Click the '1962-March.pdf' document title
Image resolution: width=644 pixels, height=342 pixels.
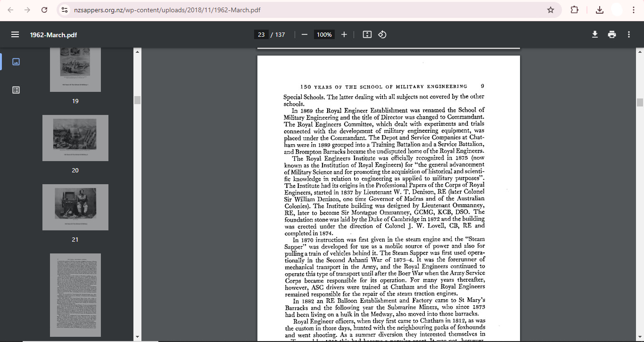[x=53, y=35]
